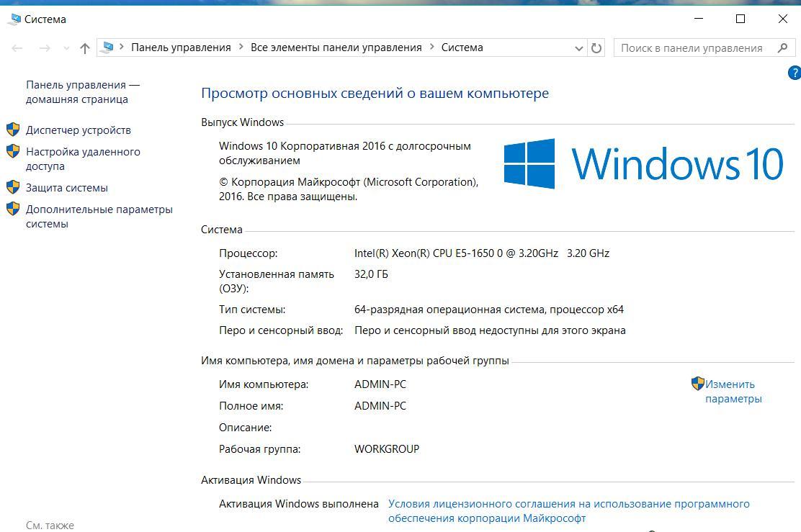Image resolution: width=801 pixels, height=532 pixels.
Task: Open Настройка удаленного доступа link
Action: click(83, 159)
